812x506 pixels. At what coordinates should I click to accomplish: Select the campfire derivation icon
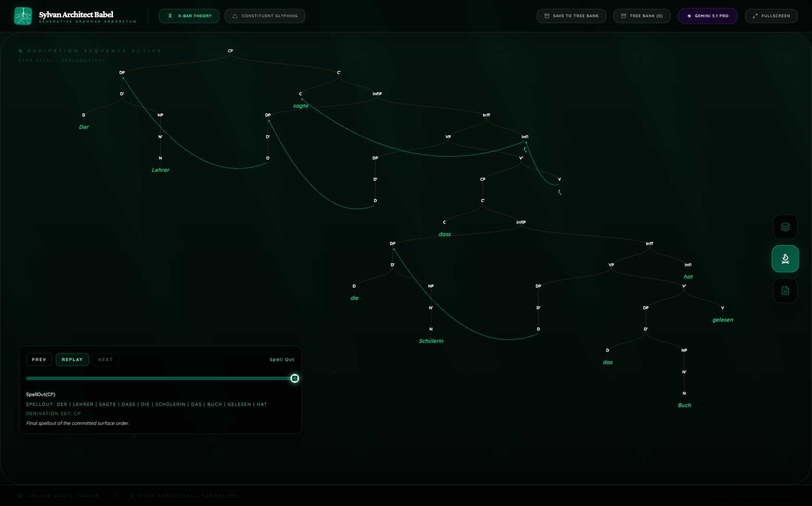(x=785, y=259)
